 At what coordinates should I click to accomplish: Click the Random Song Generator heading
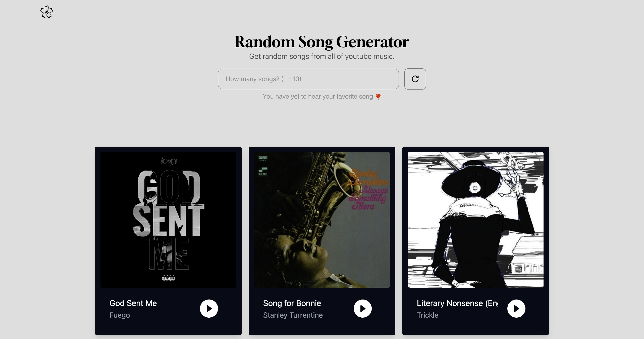322,42
